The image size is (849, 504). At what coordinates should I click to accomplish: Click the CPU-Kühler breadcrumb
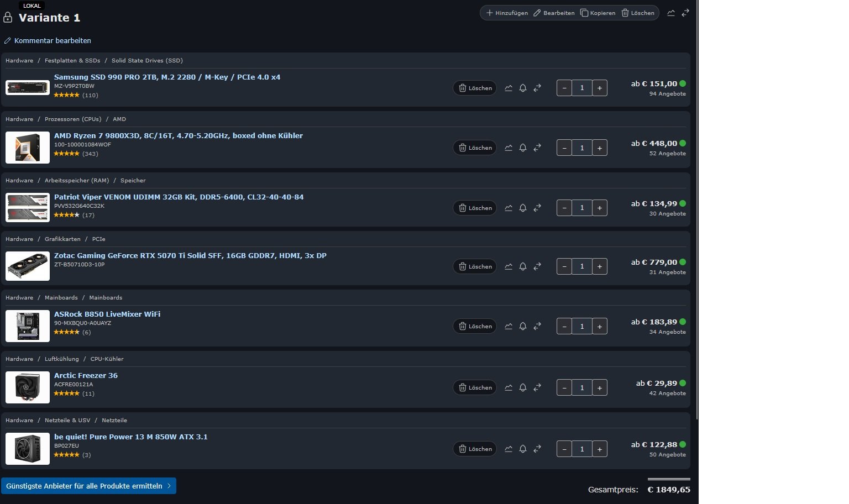click(x=107, y=359)
